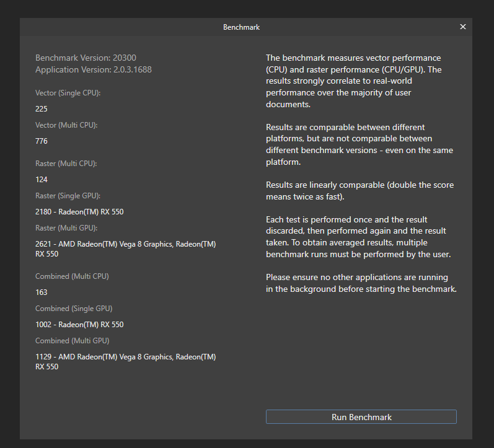The width and height of the screenshot is (494, 448).
Task: Select the Benchmark title bar text
Action: tap(241, 27)
